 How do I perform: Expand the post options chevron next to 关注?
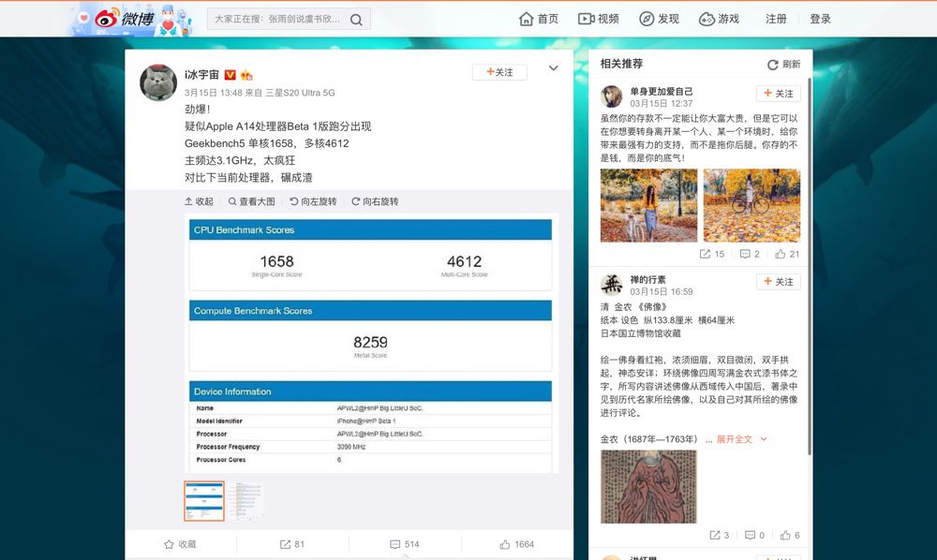click(x=551, y=69)
